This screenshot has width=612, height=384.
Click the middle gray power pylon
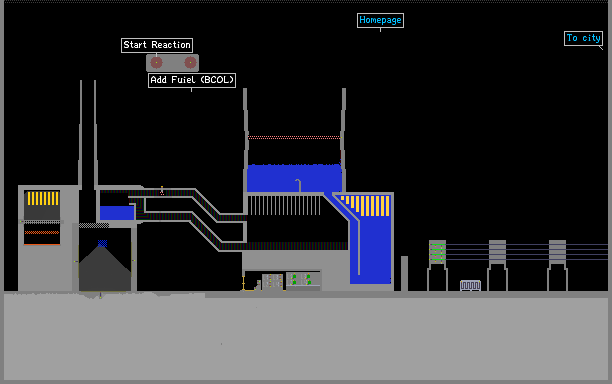pyautogui.click(x=497, y=265)
